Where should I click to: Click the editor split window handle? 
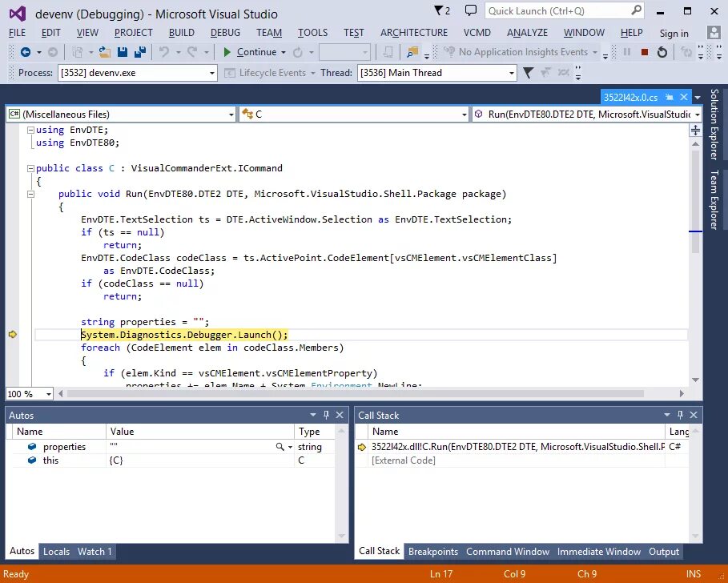pos(695,130)
